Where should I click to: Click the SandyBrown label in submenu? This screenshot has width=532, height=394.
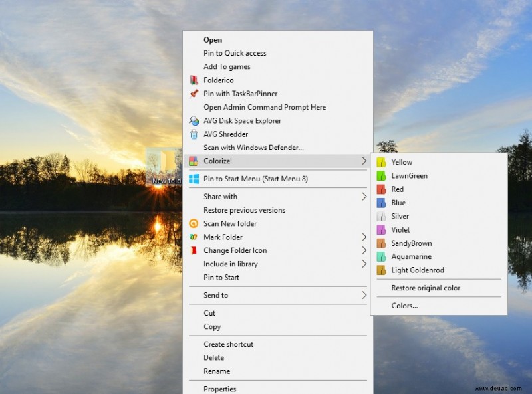click(412, 243)
